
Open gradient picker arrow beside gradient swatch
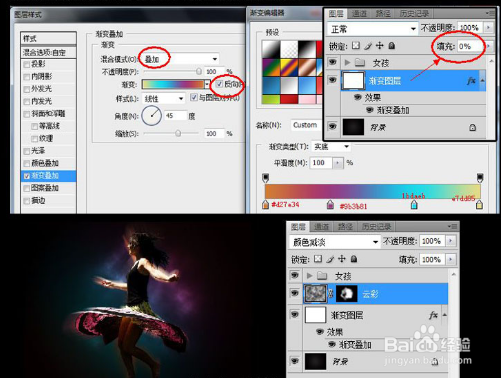[207, 84]
